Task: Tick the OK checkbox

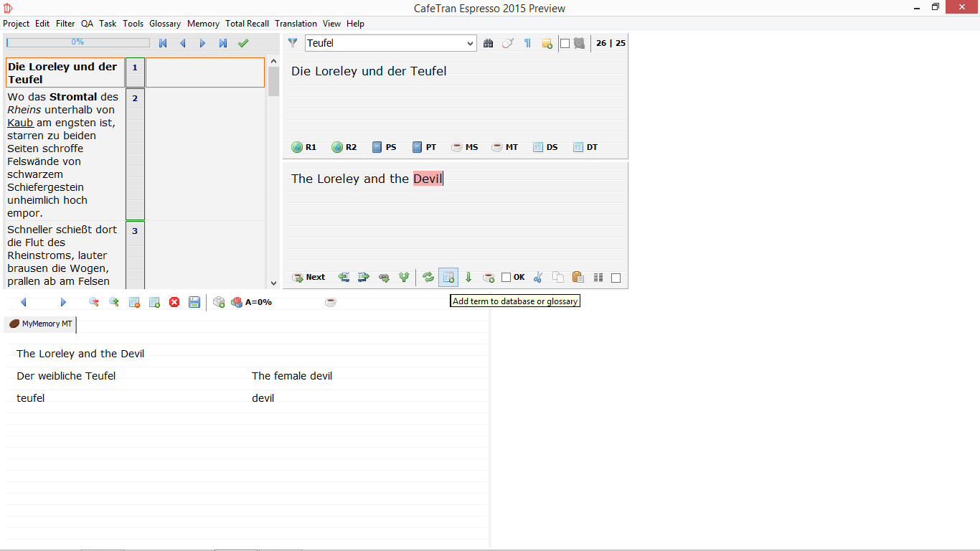Action: [507, 278]
